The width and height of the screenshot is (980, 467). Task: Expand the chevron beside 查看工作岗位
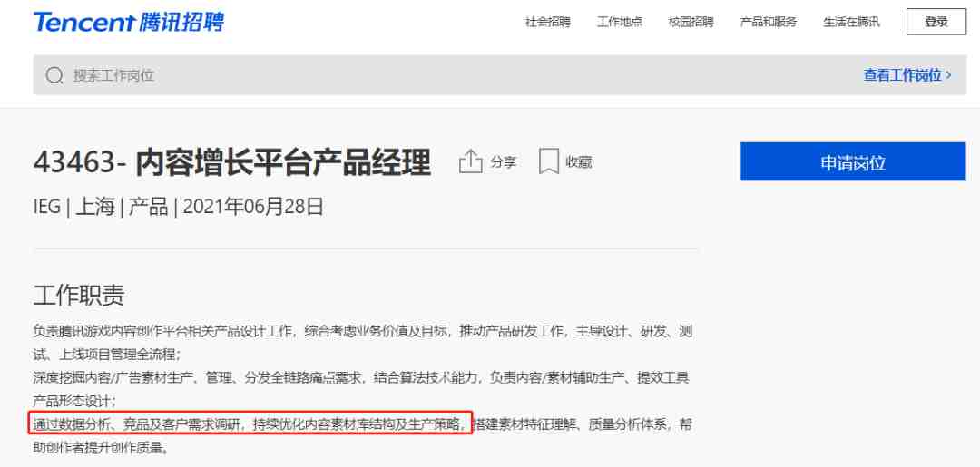(949, 75)
